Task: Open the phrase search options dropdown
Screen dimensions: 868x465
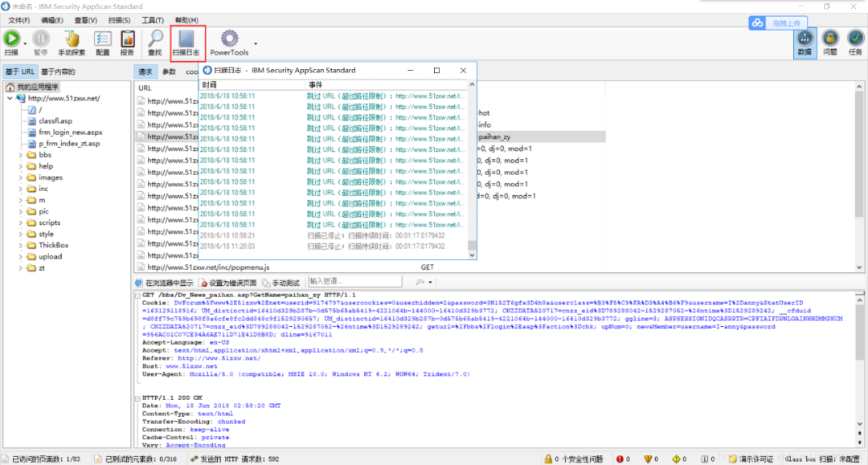Action: point(430,282)
